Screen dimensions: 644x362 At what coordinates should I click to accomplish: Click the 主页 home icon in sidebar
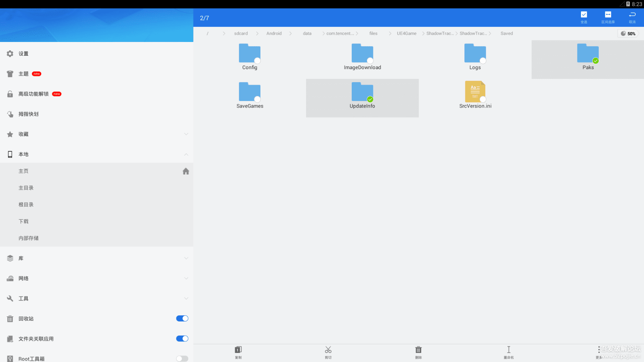[186, 171]
